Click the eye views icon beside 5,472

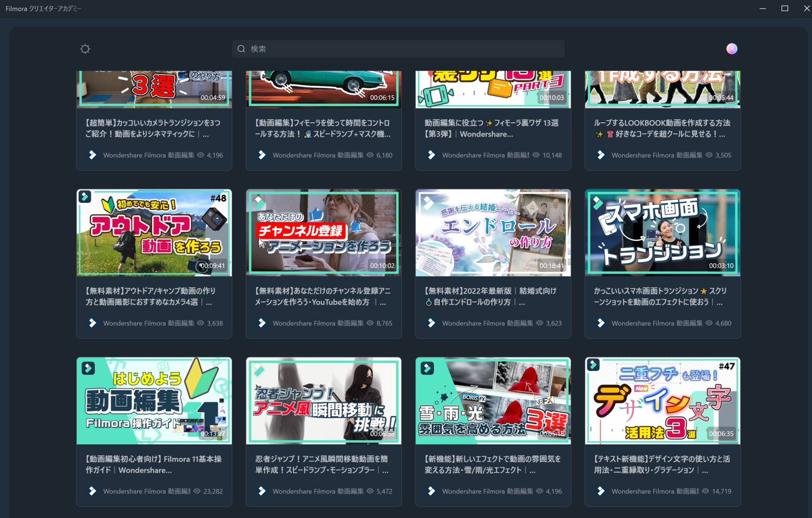click(370, 491)
